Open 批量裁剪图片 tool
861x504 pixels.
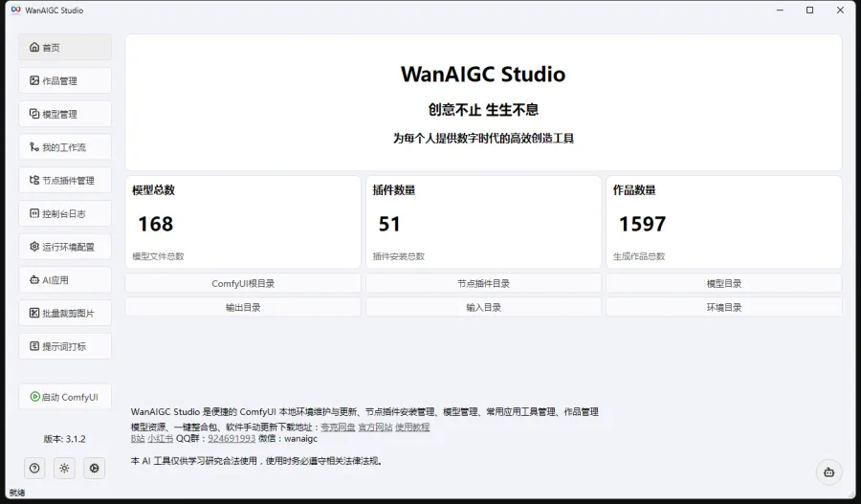[65, 313]
